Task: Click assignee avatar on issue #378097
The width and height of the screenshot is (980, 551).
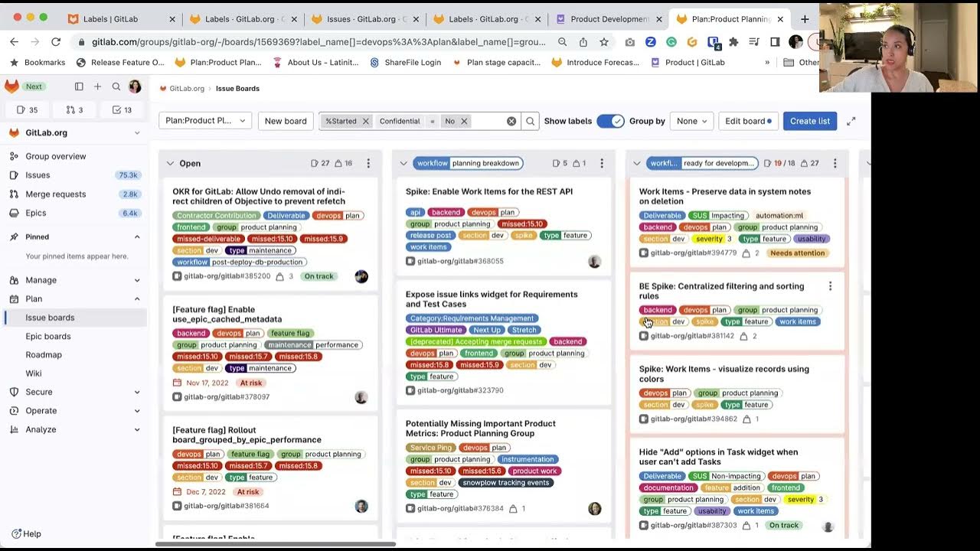Action: point(361,397)
